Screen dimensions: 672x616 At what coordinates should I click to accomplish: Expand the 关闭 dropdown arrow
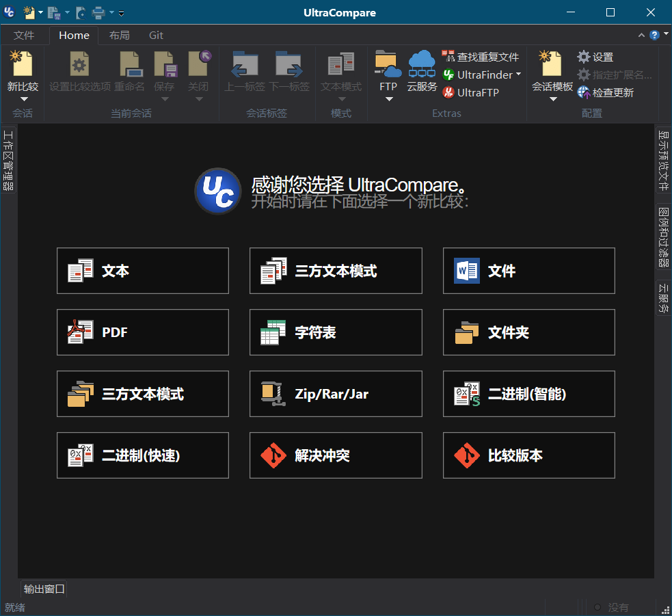199,99
